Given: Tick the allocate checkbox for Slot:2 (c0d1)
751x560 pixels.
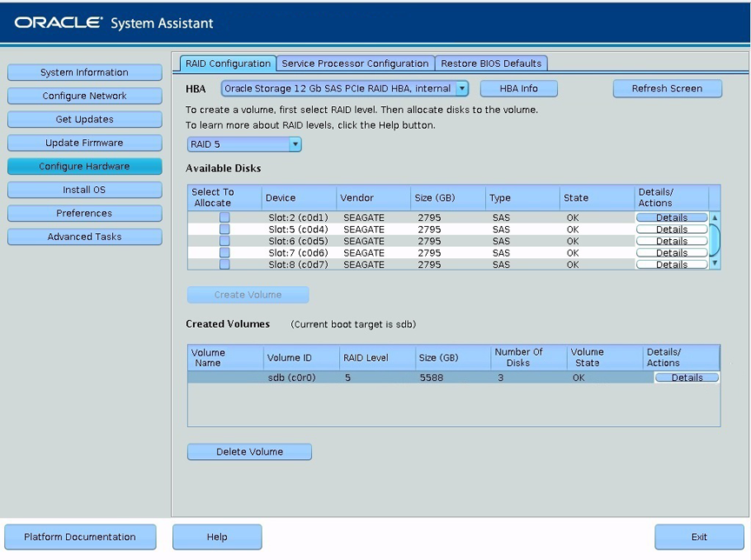Looking at the screenshot, I should click(x=224, y=217).
